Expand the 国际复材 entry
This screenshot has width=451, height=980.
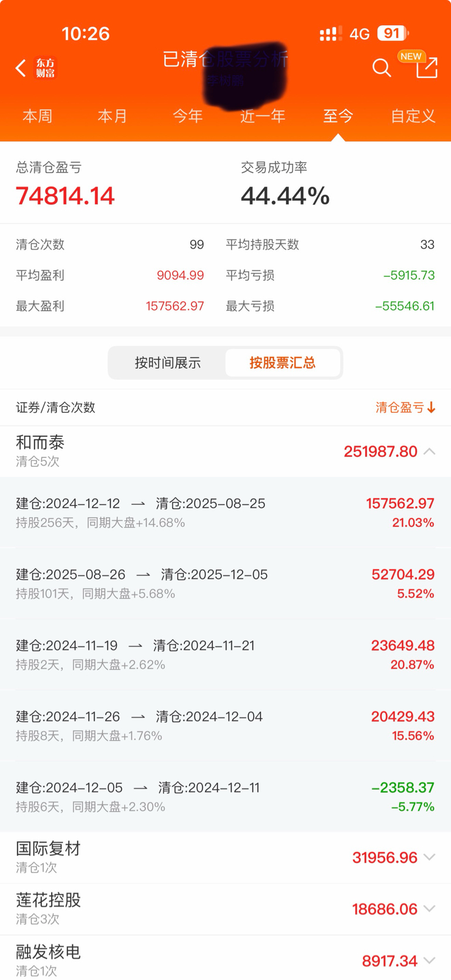pyautogui.click(x=429, y=857)
